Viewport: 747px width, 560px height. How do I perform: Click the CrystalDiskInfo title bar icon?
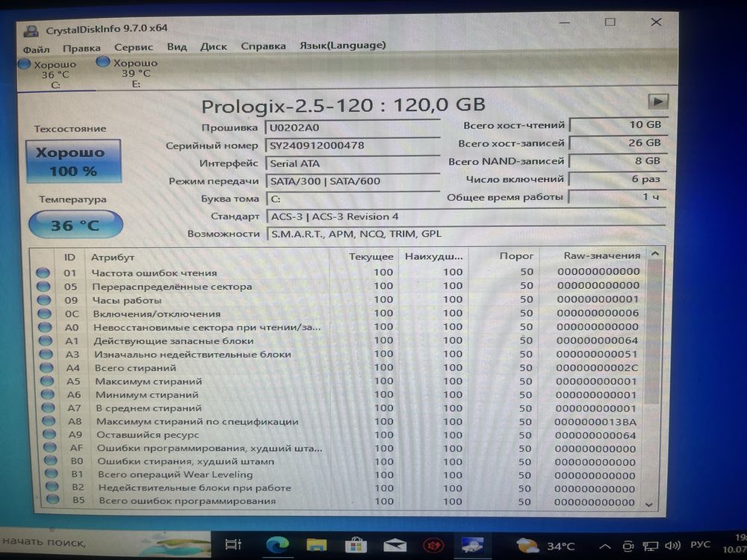click(31, 31)
